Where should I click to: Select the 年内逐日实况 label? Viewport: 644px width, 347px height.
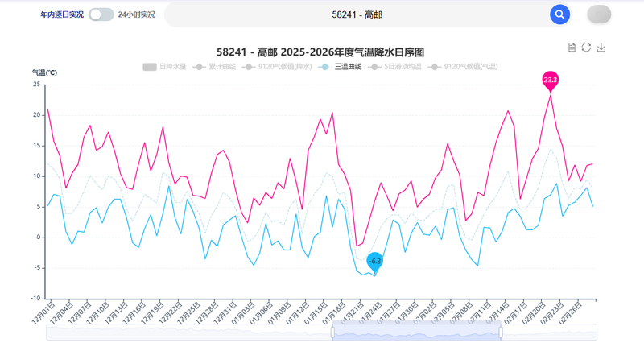(x=62, y=14)
